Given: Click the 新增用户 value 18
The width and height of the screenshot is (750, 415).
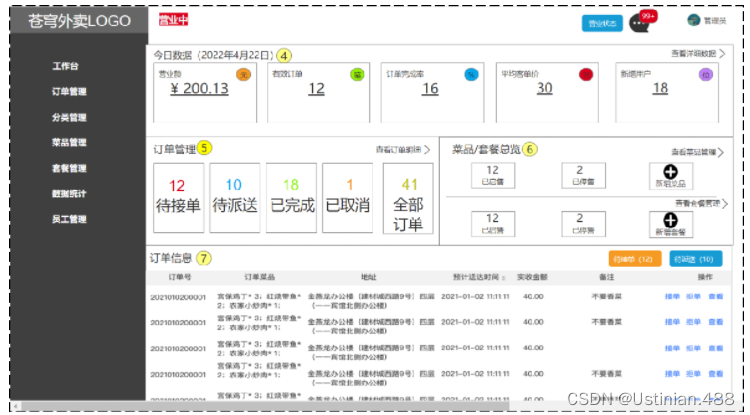Looking at the screenshot, I should [660, 88].
